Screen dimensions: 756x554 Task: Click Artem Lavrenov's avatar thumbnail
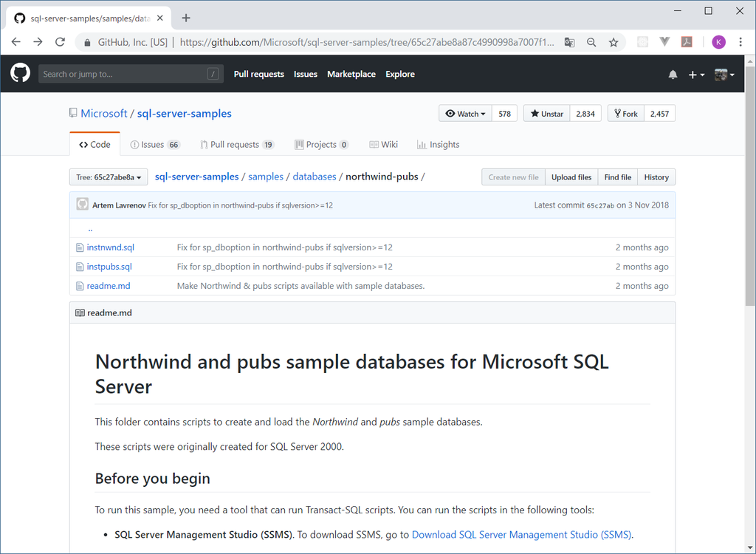tap(83, 204)
